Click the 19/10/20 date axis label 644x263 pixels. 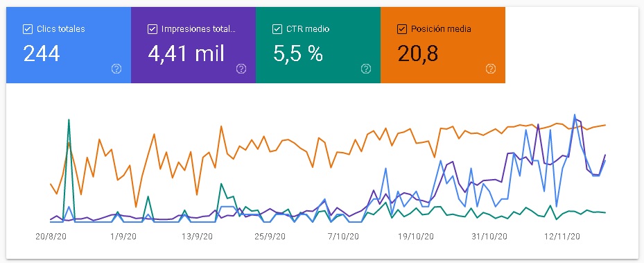416,237
